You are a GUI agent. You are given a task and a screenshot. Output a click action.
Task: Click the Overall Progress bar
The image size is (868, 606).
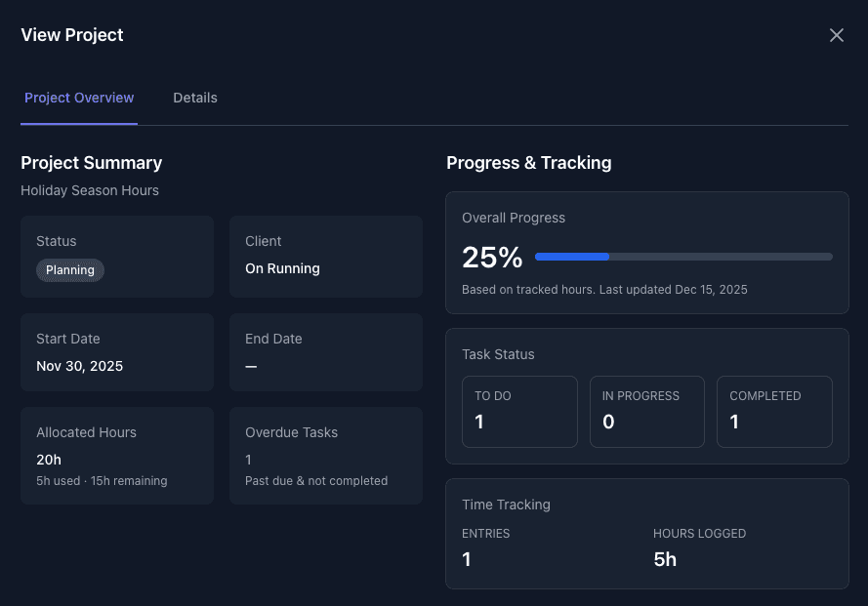point(682,257)
